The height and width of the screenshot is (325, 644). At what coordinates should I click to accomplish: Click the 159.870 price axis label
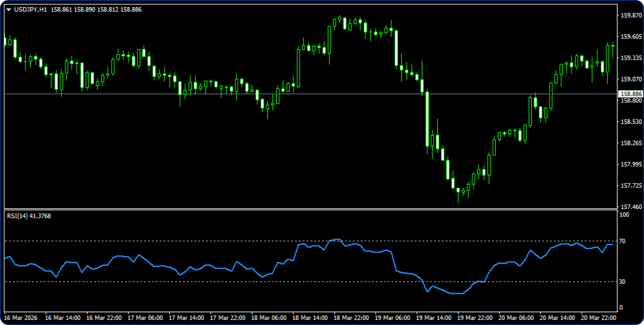(631, 16)
